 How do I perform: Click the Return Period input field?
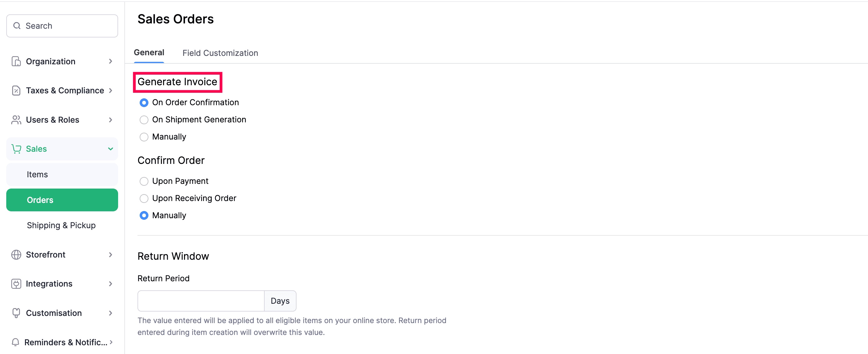coord(201,301)
